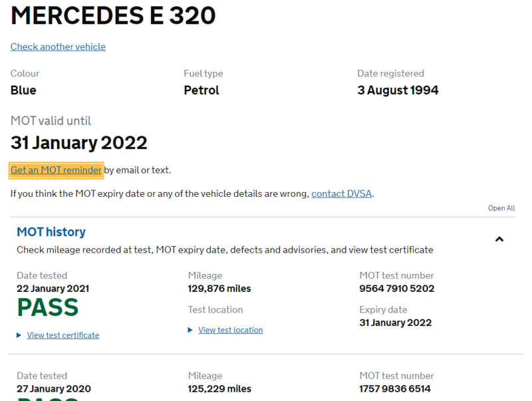Viewport: 532px width, 401px height.
Task: Click the highlighted Get an MOT reminder link
Action: coord(56,170)
